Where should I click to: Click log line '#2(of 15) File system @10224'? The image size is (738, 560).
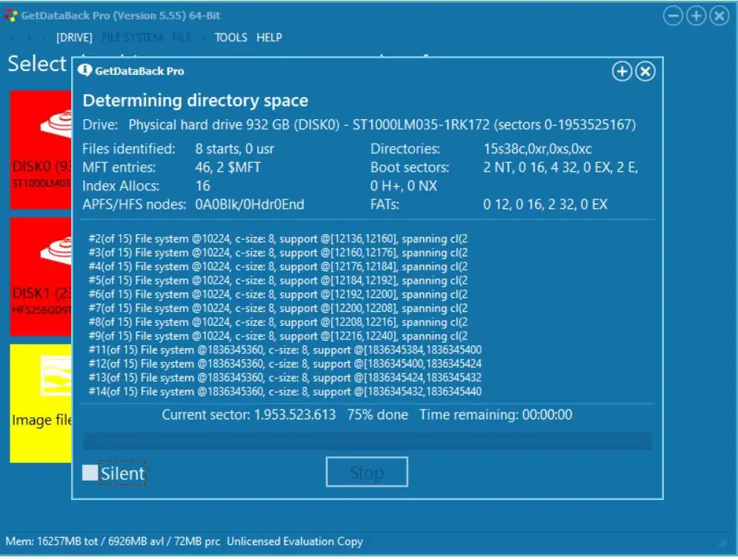pyautogui.click(x=278, y=239)
